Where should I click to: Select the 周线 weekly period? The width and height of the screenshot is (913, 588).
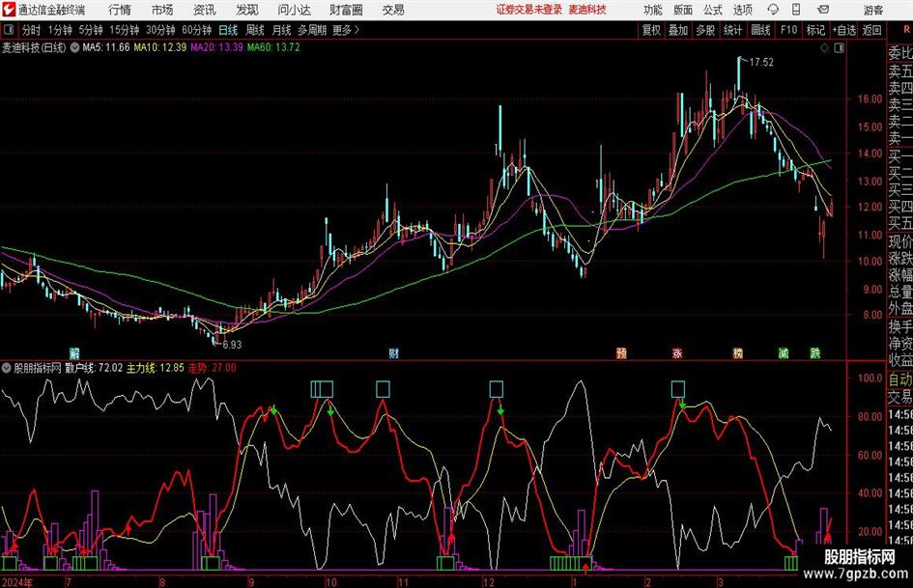[255, 30]
